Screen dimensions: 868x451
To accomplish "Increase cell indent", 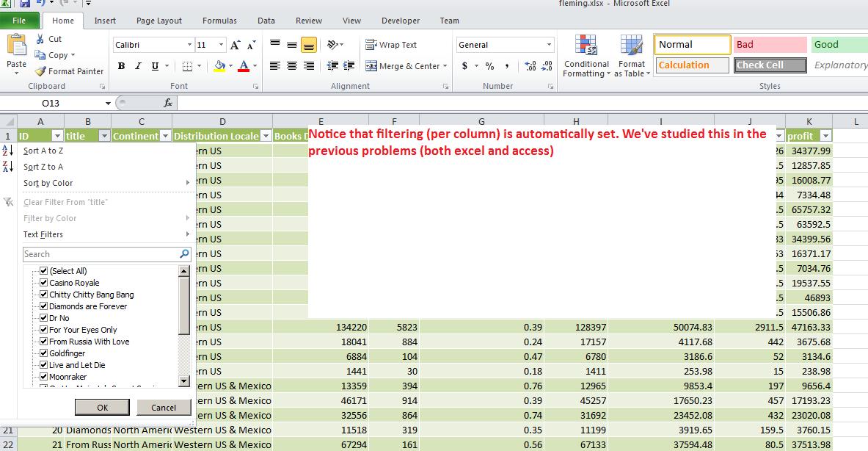I will click(349, 66).
